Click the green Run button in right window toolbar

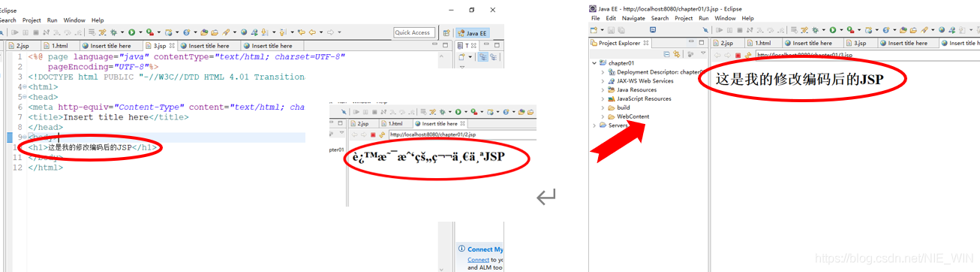click(832, 30)
